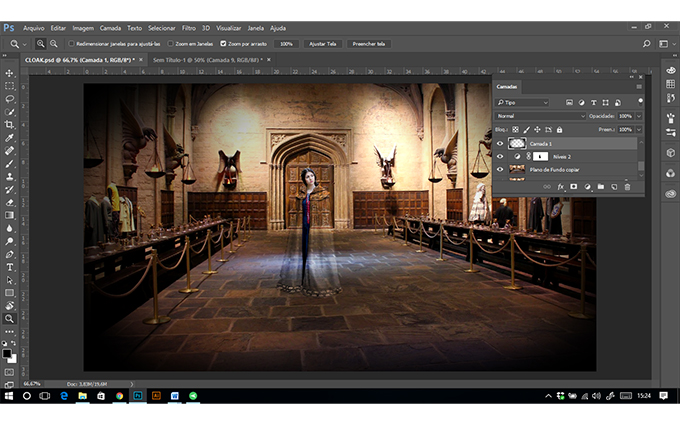Filter layers by type layer icon
The width and height of the screenshot is (680, 425).
tap(594, 103)
